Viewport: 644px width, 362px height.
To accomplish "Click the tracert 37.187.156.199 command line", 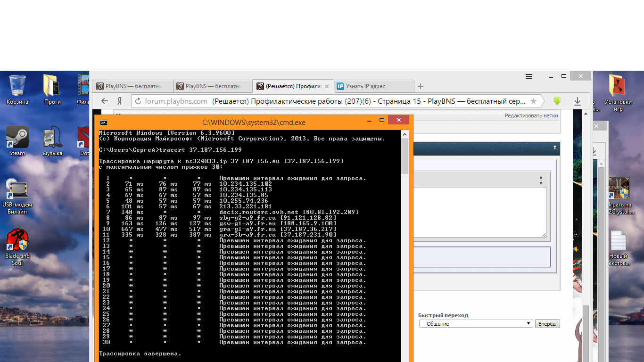I will click(170, 150).
